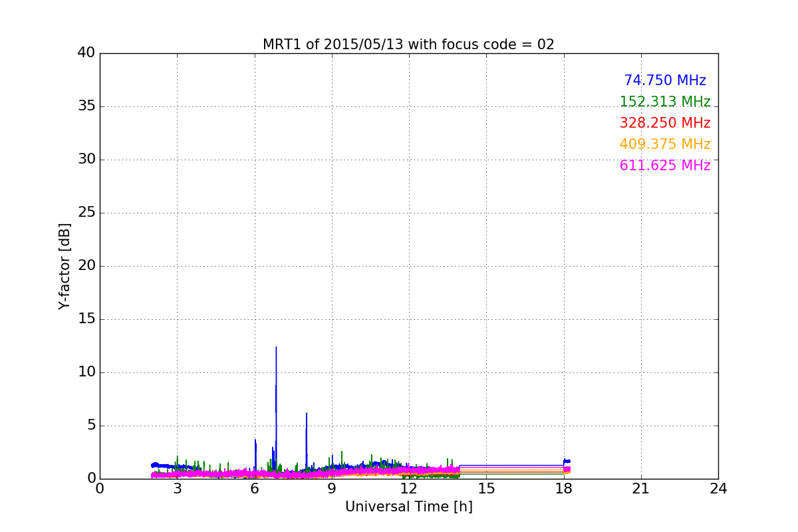Click x-axis tick label 24
Viewport: 798px width, 532px height.
click(x=718, y=489)
